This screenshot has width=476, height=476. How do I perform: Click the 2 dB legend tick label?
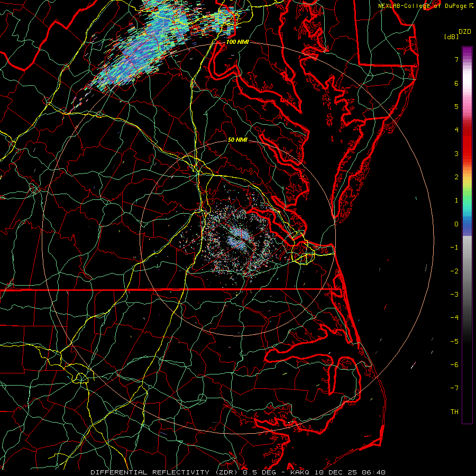[x=456, y=177]
